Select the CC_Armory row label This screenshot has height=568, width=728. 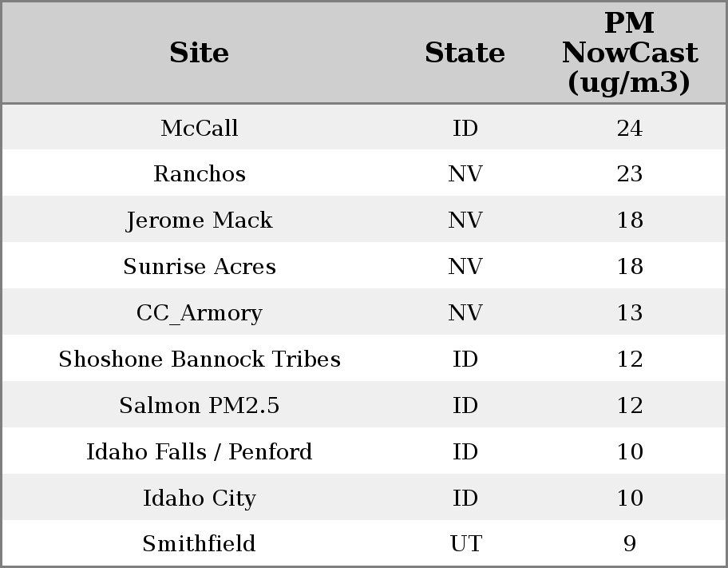199,313
